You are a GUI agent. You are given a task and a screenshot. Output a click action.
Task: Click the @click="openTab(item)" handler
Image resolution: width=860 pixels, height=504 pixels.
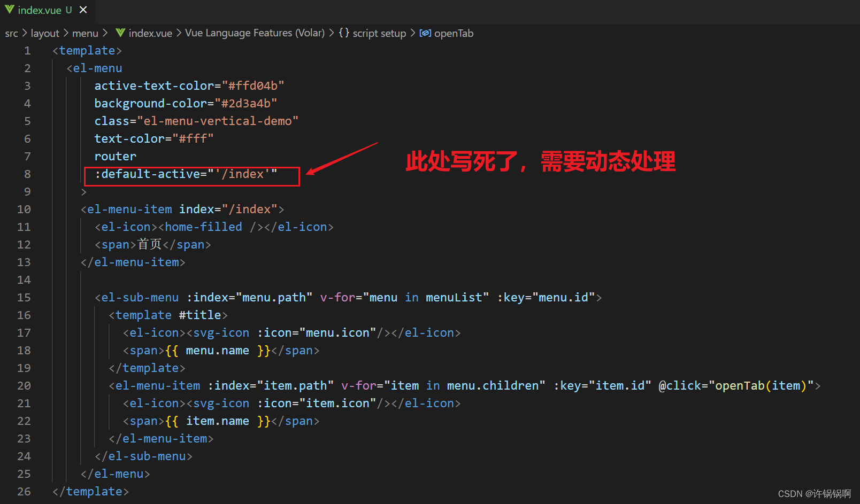click(x=736, y=386)
